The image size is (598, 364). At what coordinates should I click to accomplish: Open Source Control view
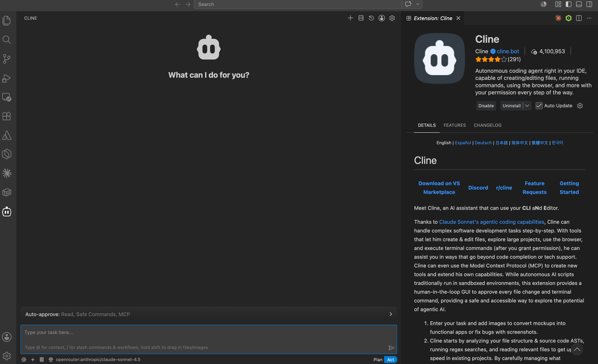pyautogui.click(x=7, y=59)
